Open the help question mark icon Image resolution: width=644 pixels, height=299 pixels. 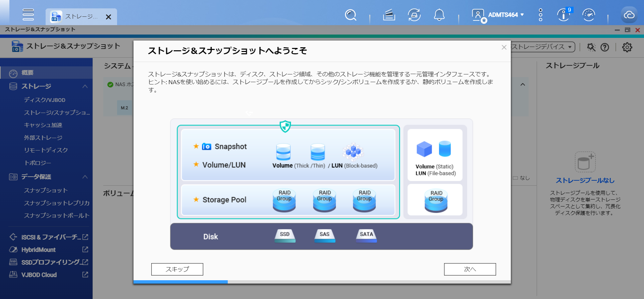tap(605, 47)
